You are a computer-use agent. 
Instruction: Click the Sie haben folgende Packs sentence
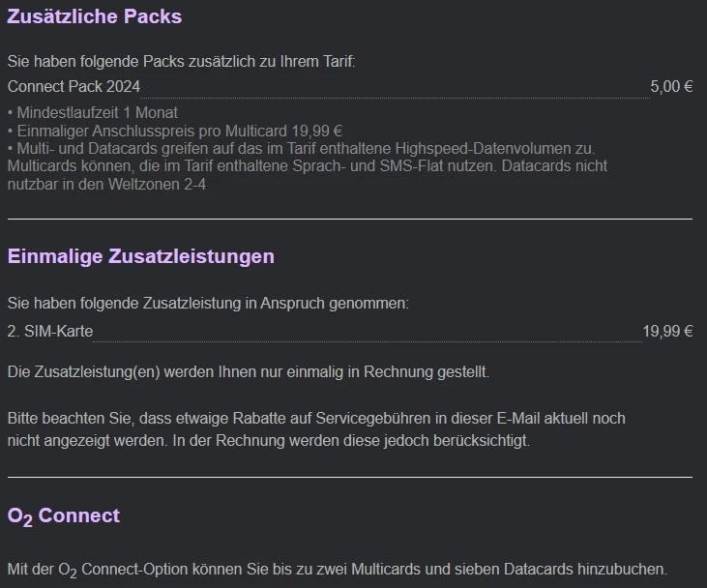point(181,61)
